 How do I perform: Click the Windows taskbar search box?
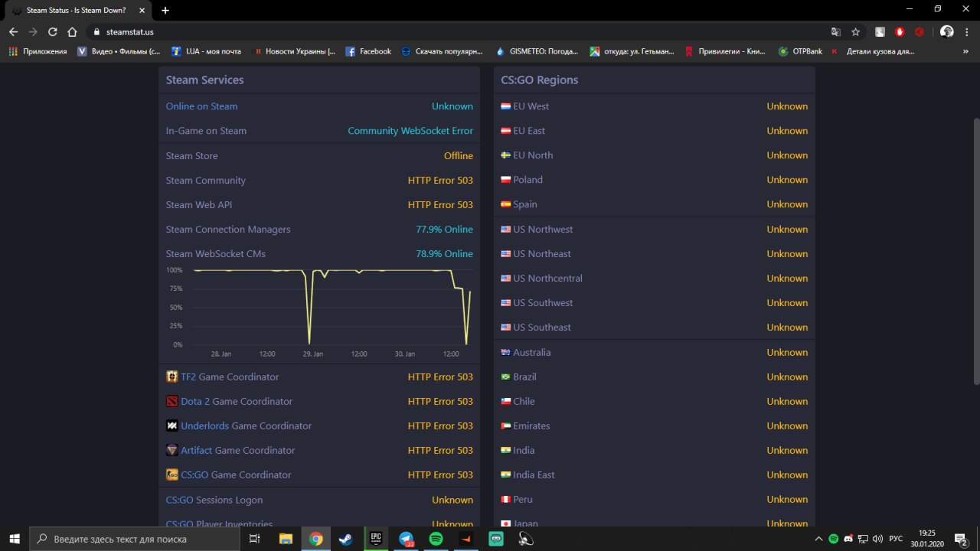pyautogui.click(x=136, y=539)
